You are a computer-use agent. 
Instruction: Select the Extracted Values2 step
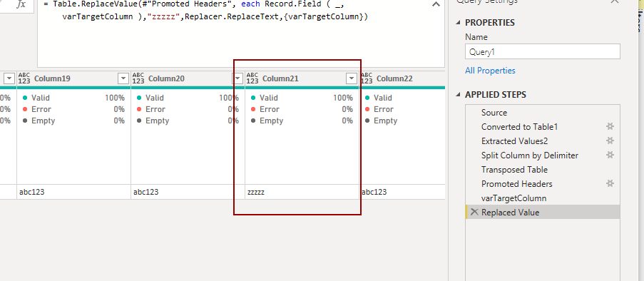543,141
